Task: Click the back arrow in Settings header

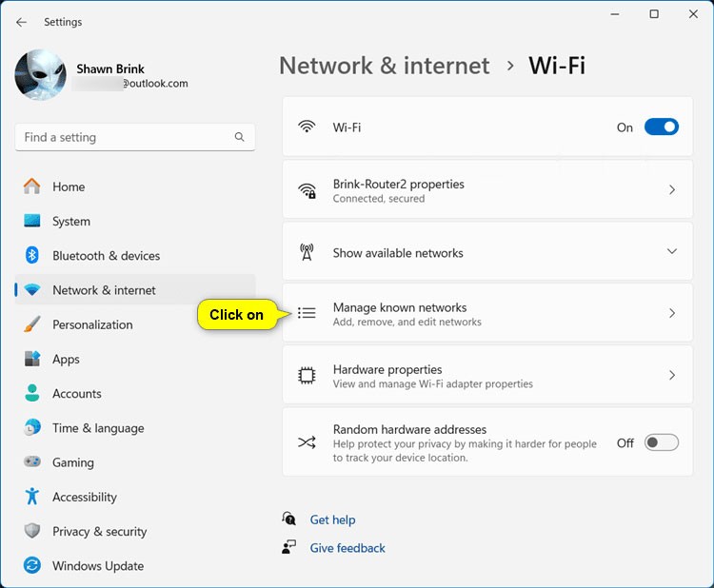Action: point(22,22)
